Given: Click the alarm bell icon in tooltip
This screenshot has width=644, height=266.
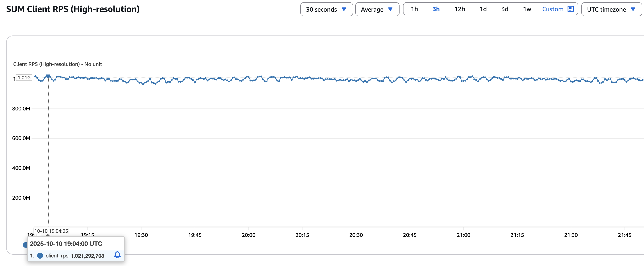Looking at the screenshot, I should tap(117, 255).
